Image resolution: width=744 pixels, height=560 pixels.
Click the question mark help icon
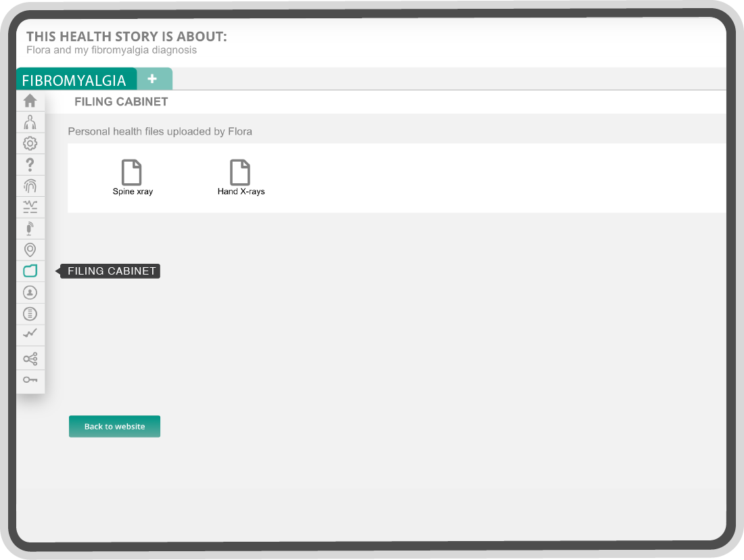30,164
